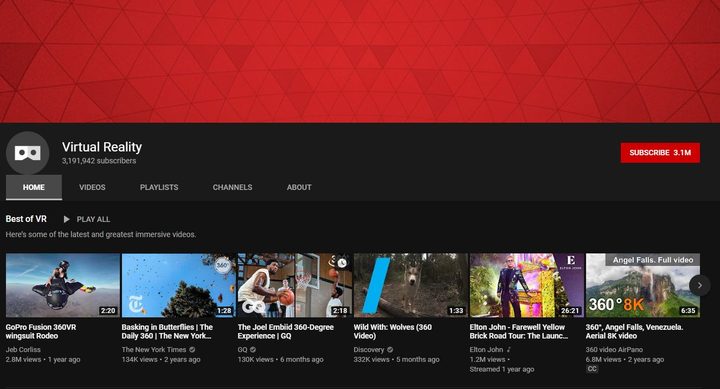The height and width of the screenshot is (389, 720).
Task: Go to the Jeb Corliss channel
Action: tap(23, 350)
